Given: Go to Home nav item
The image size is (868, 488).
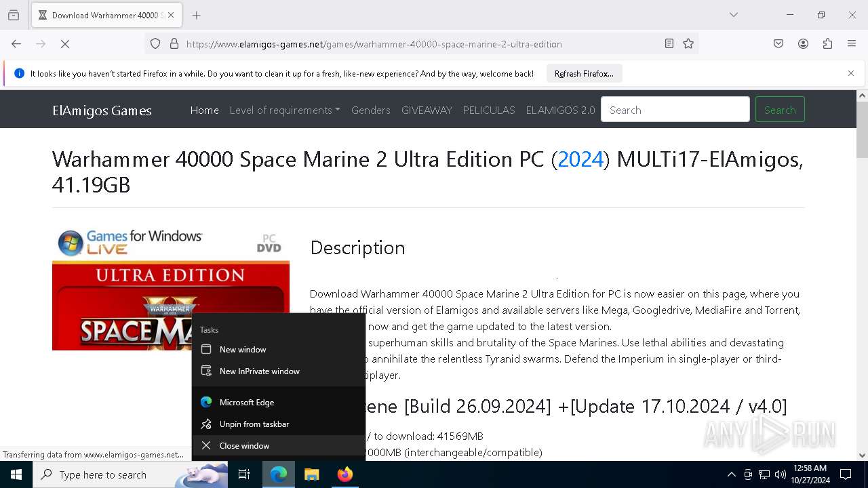Looking at the screenshot, I should point(204,110).
